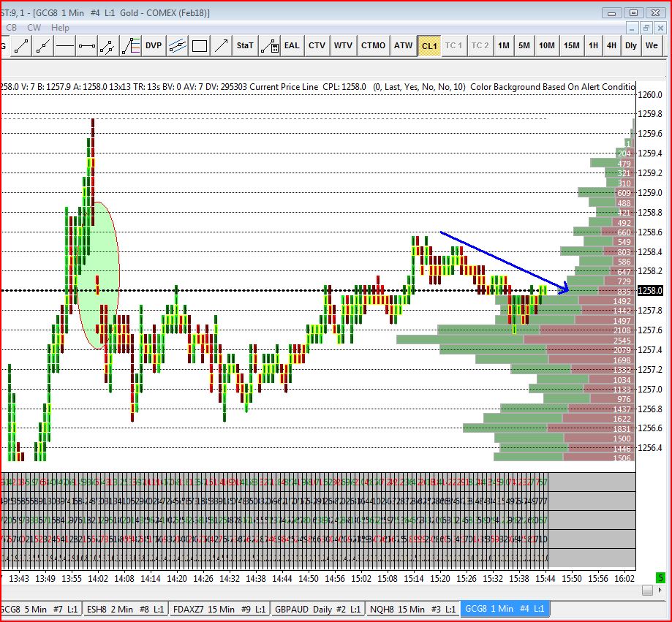Screen dimensions: 672x622
Task: Switch chart to 1H timeframe
Action: [593, 45]
